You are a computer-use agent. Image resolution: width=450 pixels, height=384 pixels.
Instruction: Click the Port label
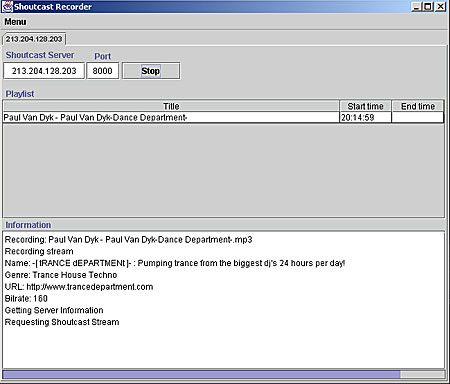[x=103, y=56]
